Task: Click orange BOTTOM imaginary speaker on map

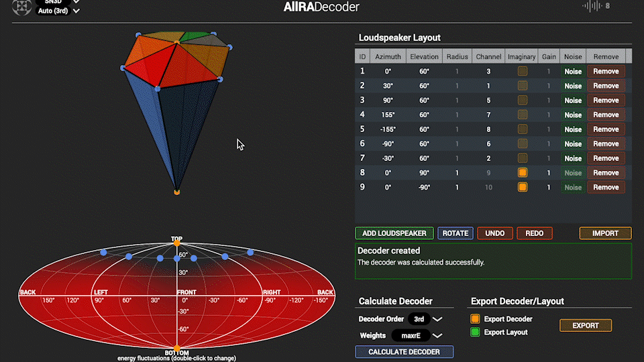Action: pos(176,349)
